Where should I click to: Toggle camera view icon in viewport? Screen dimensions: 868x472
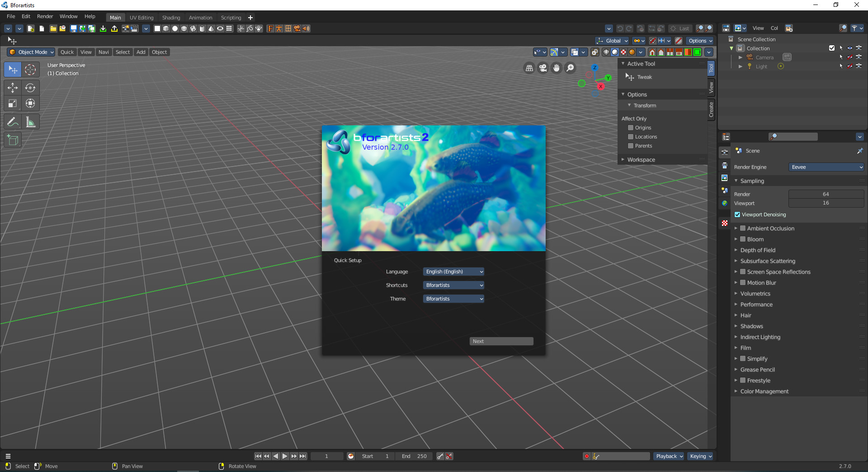tap(543, 68)
